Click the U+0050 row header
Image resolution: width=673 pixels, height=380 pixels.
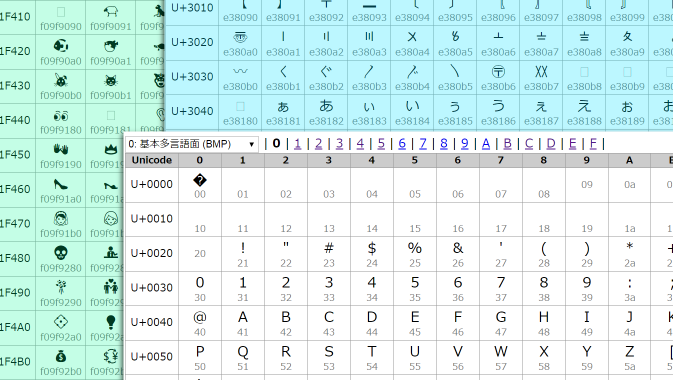point(152,357)
